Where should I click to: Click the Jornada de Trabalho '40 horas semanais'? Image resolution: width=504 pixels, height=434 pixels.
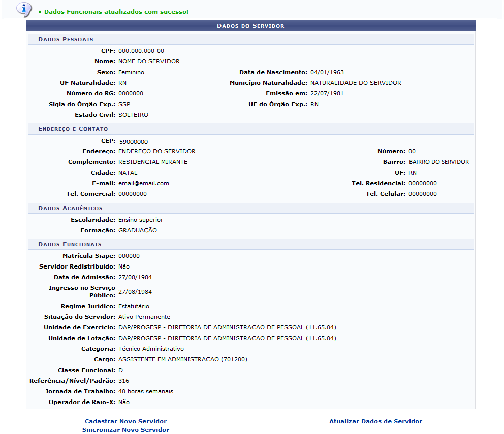click(146, 391)
